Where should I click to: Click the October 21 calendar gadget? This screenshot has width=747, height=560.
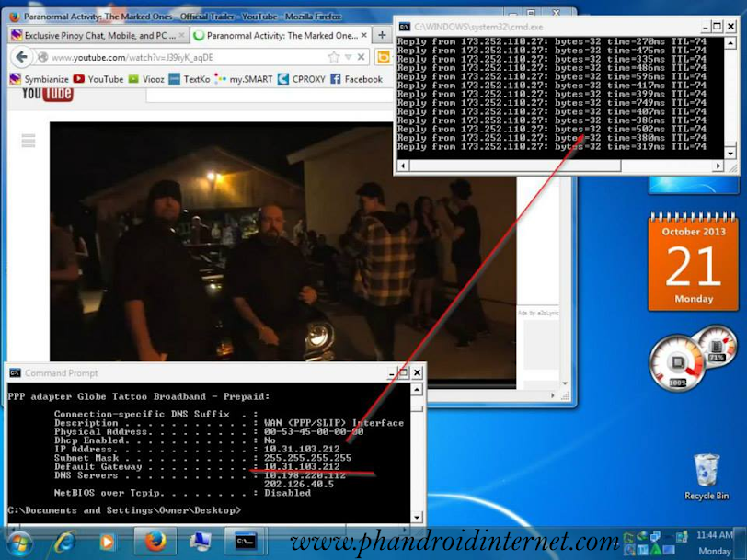693,262
